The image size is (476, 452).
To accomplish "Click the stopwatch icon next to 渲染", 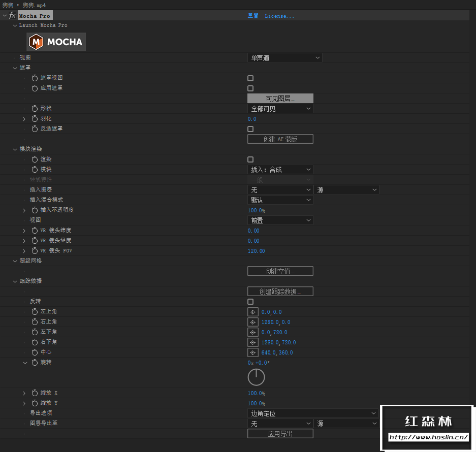I will pos(34,159).
